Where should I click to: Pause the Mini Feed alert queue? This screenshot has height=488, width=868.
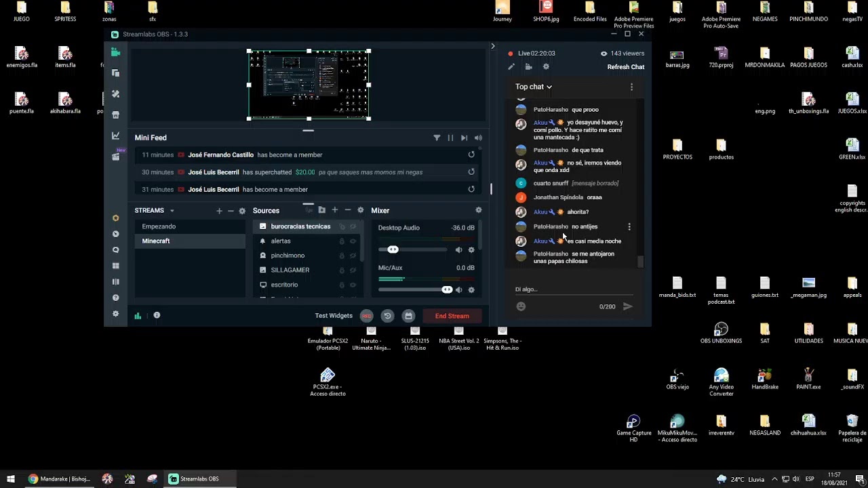[450, 138]
